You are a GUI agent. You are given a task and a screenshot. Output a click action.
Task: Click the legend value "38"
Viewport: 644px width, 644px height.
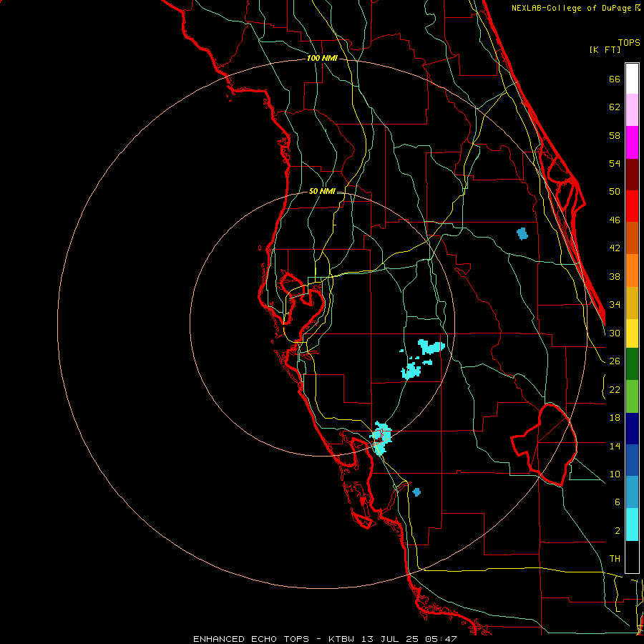tap(615, 277)
